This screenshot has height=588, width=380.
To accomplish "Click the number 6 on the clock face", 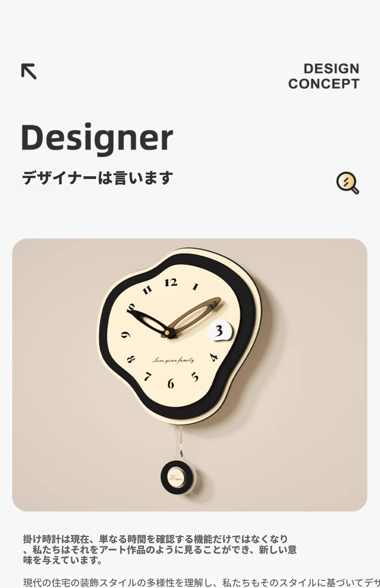I will coord(171,383).
